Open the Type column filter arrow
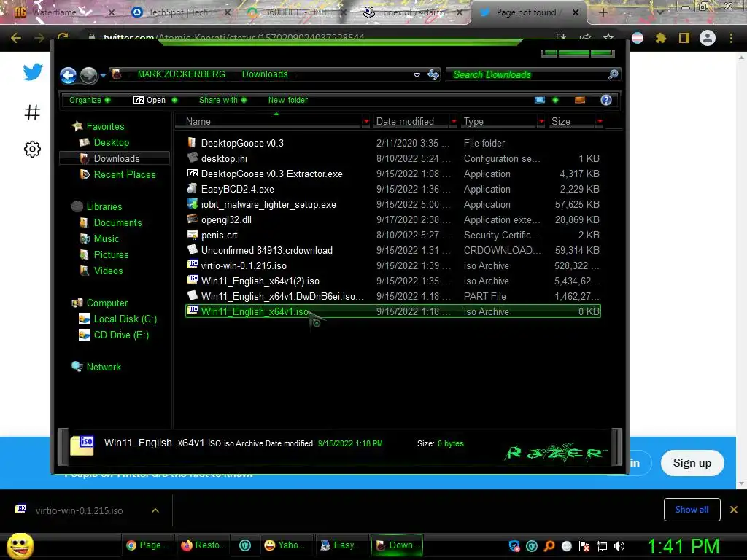This screenshot has height=560, width=747. (541, 122)
